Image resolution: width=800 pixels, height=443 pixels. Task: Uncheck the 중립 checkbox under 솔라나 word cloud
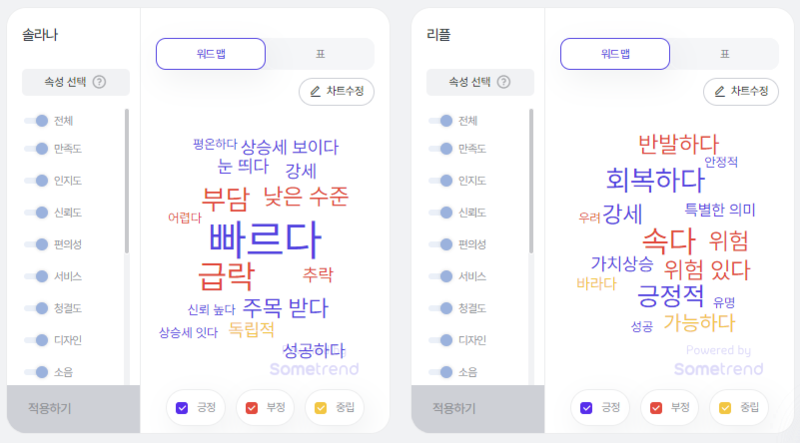(320, 408)
